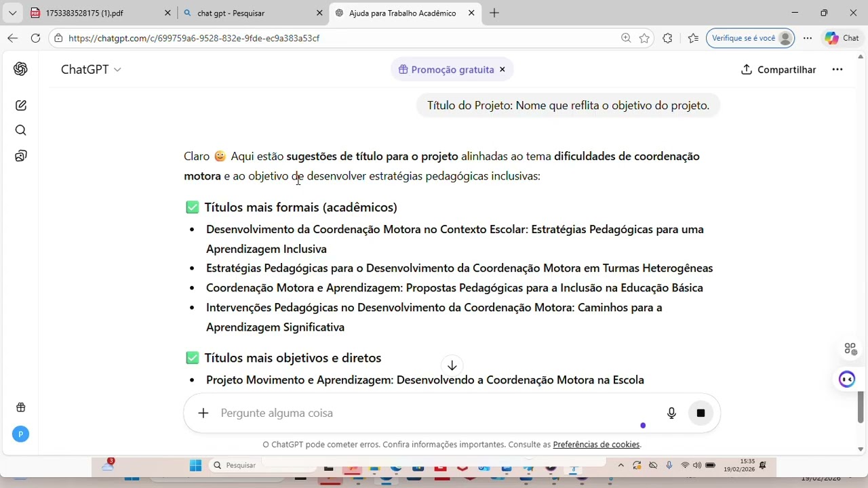Click the browser address bar URL
The height and width of the screenshot is (488, 868).
click(194, 38)
